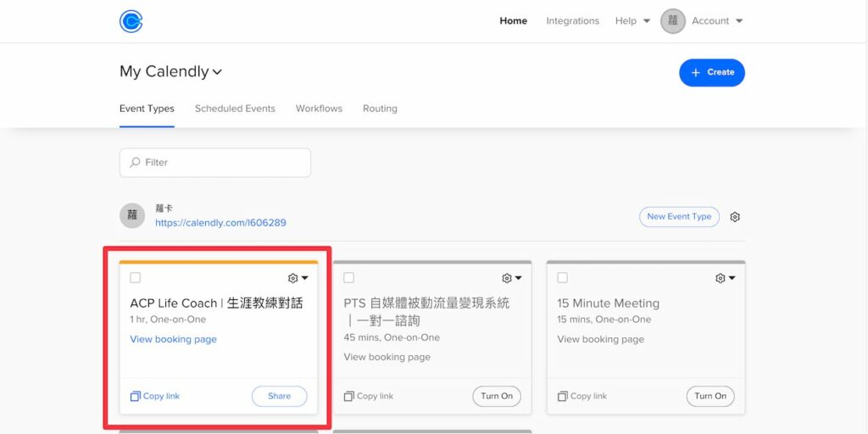Click copy icon on 15 Minute Meeting card
868x434 pixels.
[x=563, y=397]
